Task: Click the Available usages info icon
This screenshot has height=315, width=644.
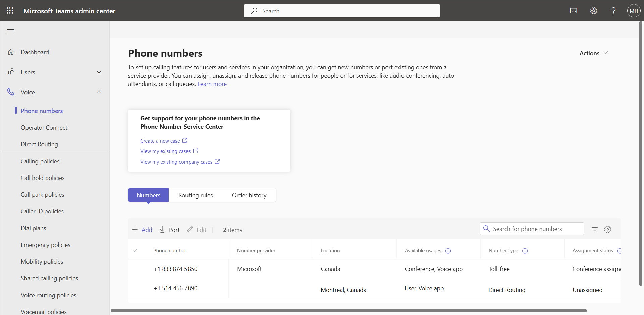Action: 448,251
